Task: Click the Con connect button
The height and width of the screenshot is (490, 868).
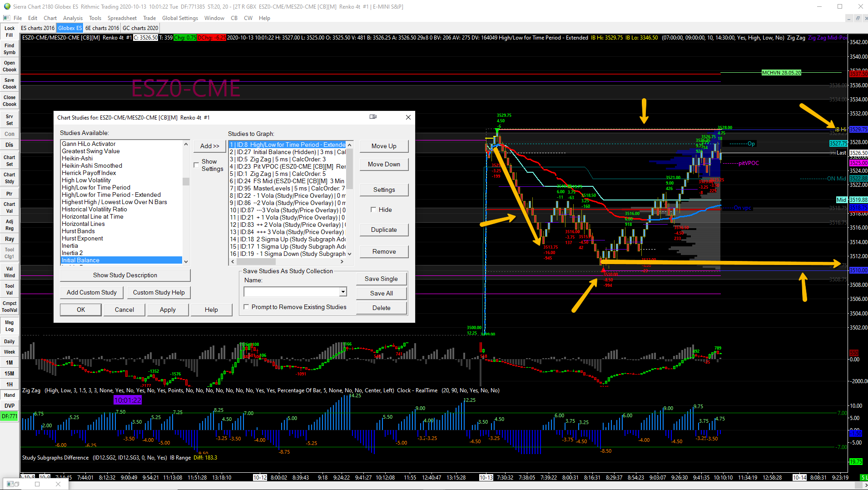Action: click(10, 134)
